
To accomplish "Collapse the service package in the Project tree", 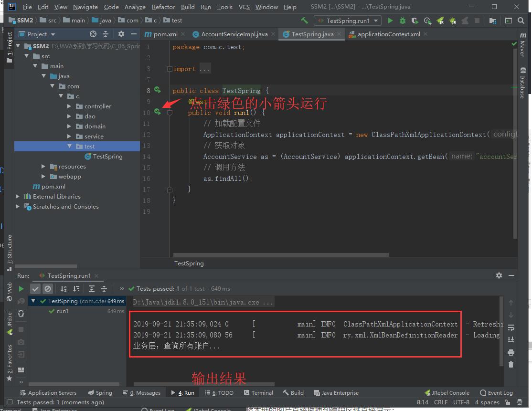I will coord(68,136).
